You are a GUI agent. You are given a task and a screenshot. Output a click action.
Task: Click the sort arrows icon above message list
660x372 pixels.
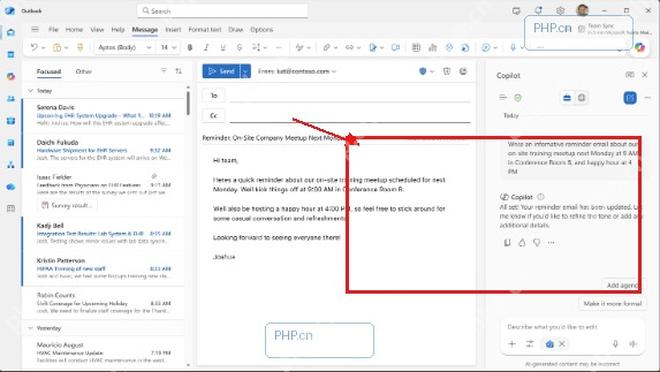(x=178, y=71)
